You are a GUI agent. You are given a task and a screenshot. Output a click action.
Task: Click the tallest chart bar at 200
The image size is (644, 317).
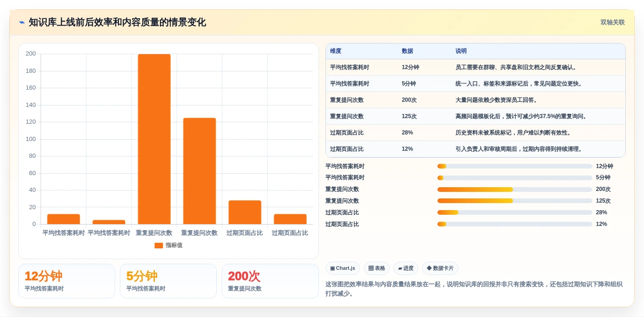coord(154,139)
